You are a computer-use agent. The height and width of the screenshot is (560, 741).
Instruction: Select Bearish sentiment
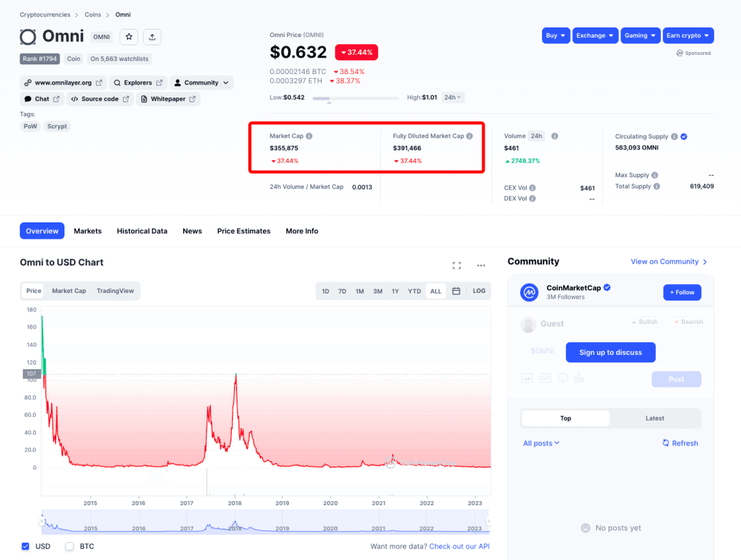[688, 322]
